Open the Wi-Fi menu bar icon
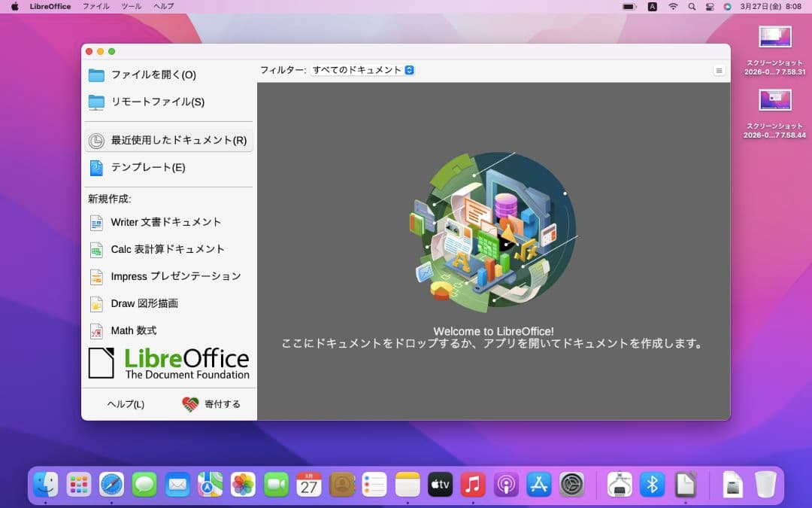The image size is (812, 508). 673,6
